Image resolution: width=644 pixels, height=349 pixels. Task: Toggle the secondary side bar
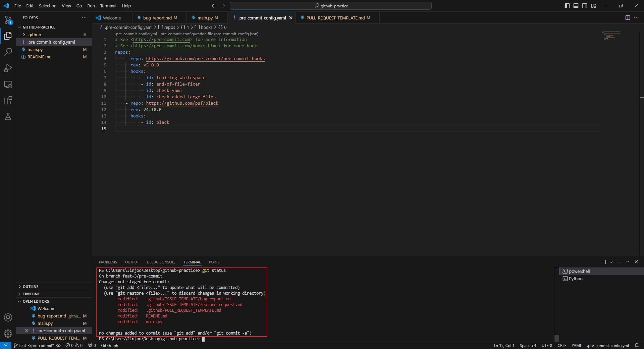point(585,6)
